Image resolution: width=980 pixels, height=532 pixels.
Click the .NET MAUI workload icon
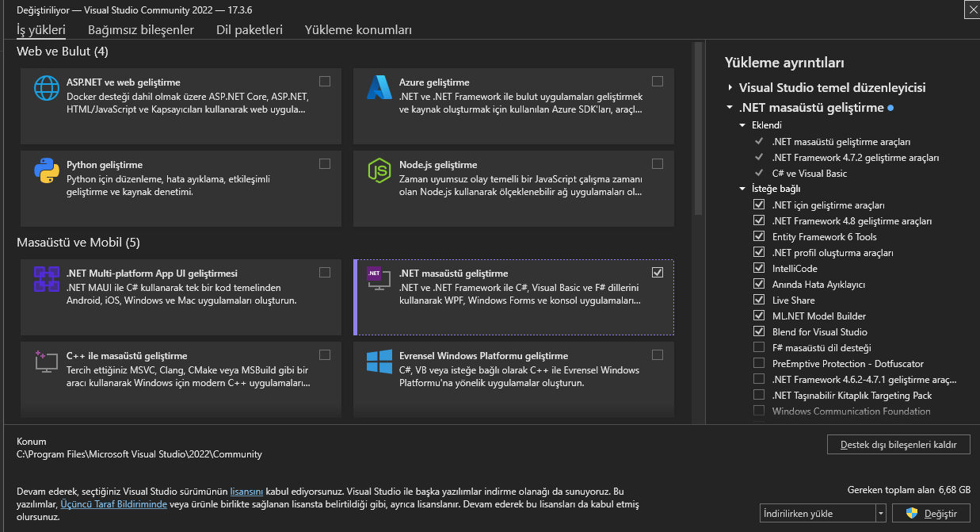tap(47, 279)
